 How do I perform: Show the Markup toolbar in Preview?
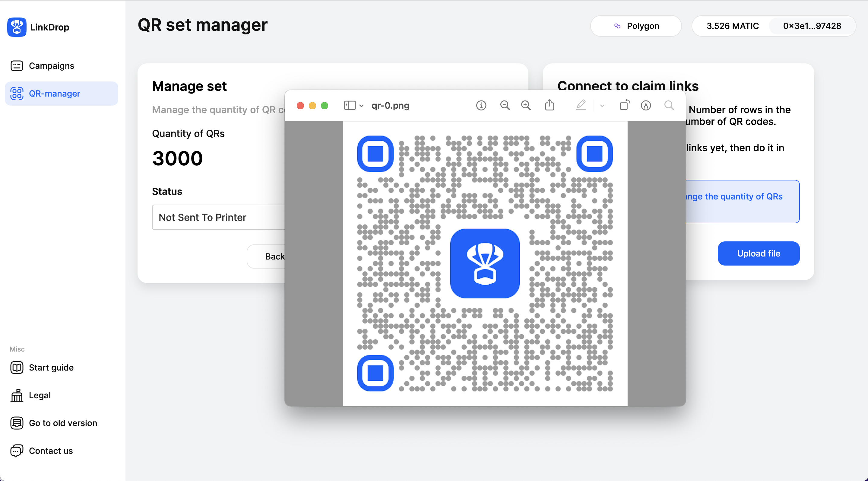[646, 106]
